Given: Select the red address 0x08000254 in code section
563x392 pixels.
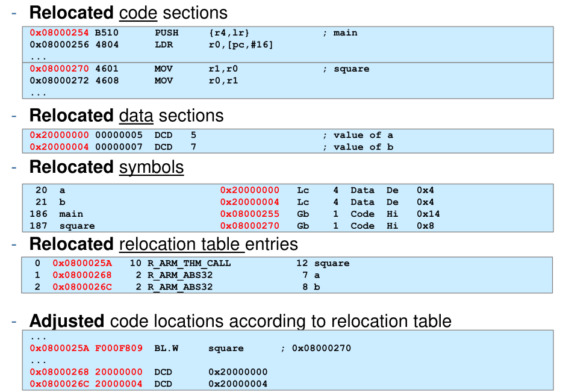Looking at the screenshot, I should (59, 33).
